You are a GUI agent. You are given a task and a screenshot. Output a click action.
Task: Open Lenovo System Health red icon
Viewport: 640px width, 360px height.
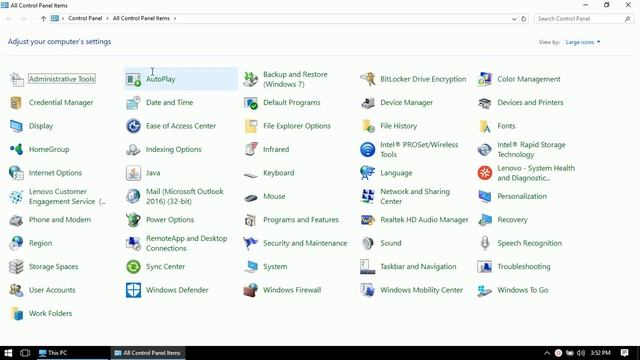coord(484,173)
